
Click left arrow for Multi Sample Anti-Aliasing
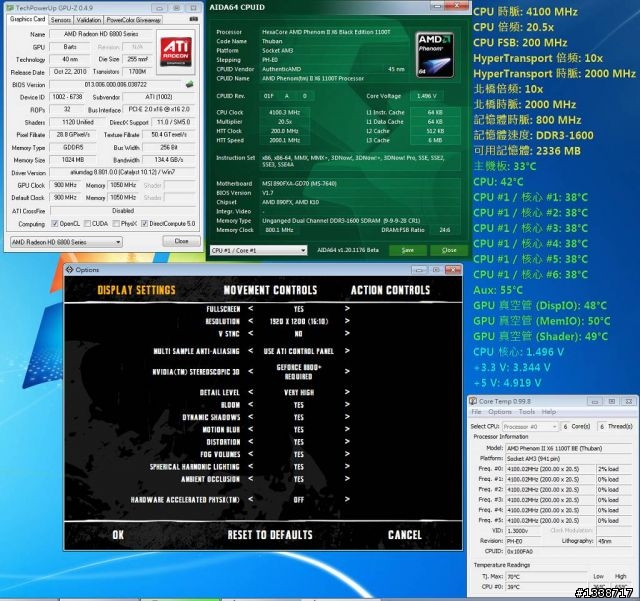coord(251,351)
